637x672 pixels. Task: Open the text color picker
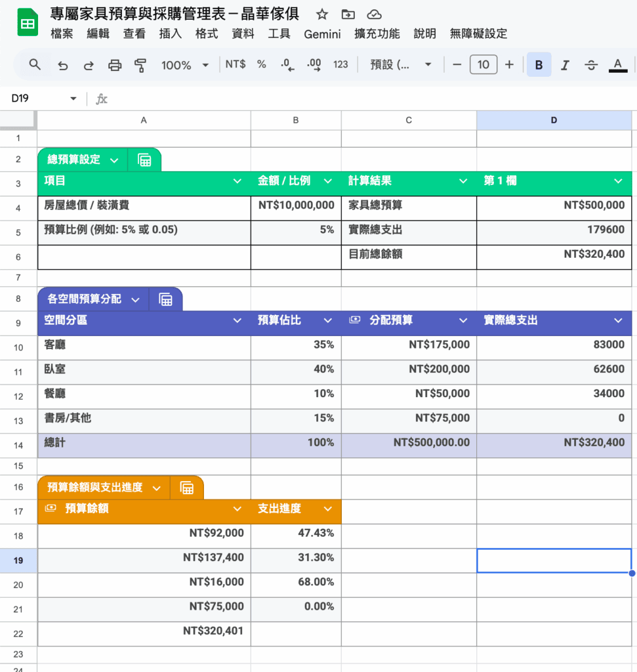[x=618, y=65]
